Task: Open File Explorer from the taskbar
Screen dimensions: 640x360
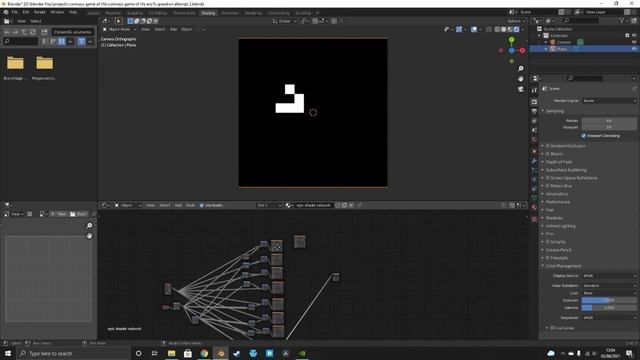Action: pyautogui.click(x=171, y=353)
